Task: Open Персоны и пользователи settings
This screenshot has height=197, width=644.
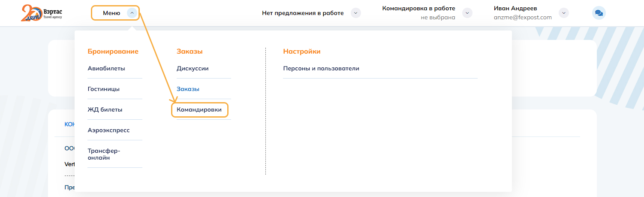Action: click(321, 68)
